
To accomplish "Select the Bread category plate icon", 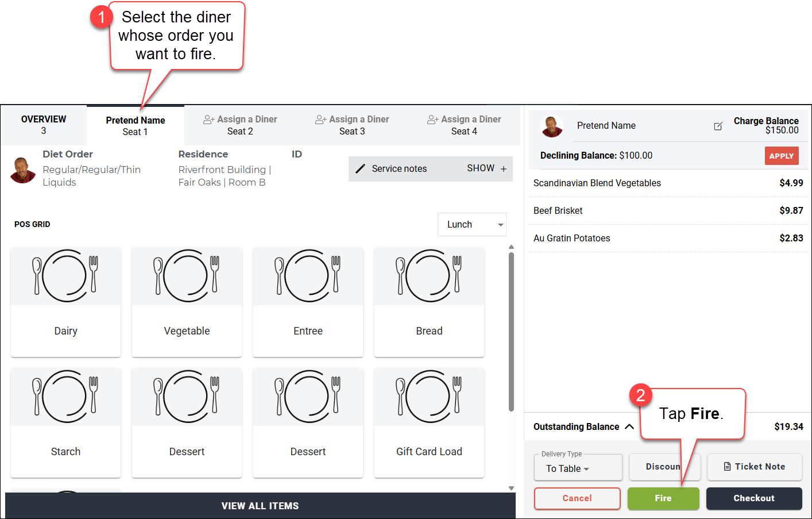I will (429, 276).
